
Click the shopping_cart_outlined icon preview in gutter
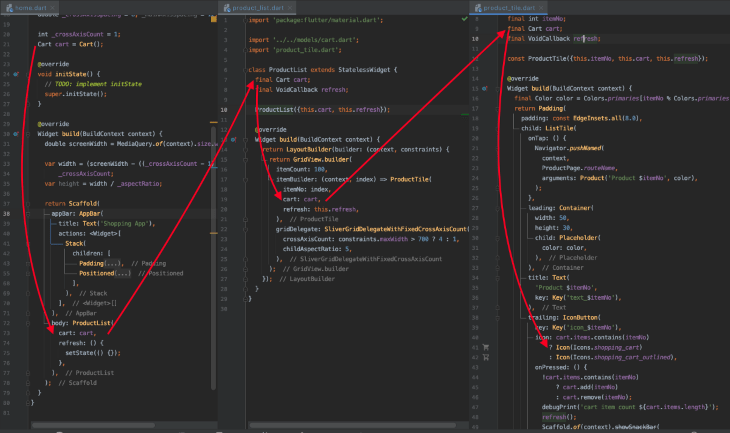[486, 358]
